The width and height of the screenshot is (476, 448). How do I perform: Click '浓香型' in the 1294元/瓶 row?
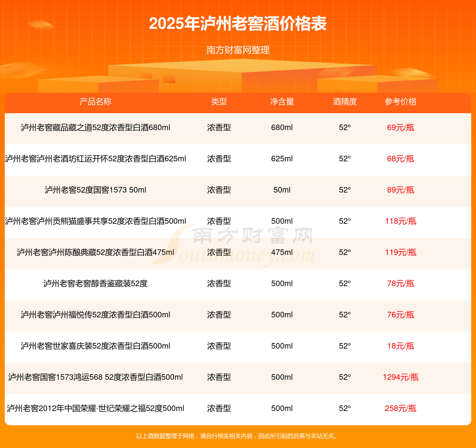219,377
